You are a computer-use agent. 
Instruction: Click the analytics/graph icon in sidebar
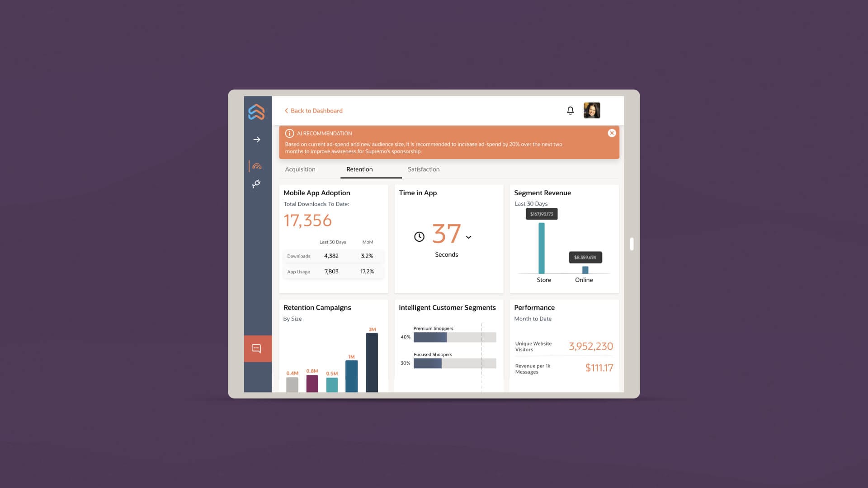click(258, 166)
